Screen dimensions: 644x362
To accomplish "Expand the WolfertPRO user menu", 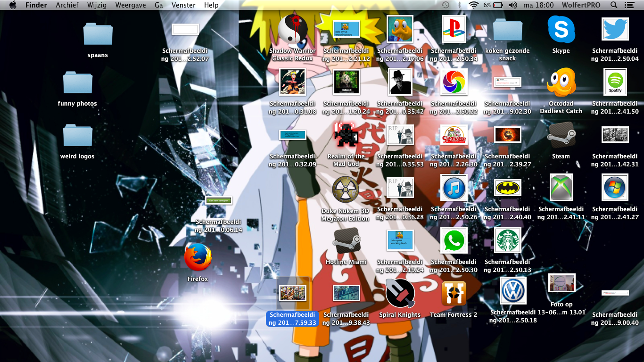I will [x=581, y=5].
